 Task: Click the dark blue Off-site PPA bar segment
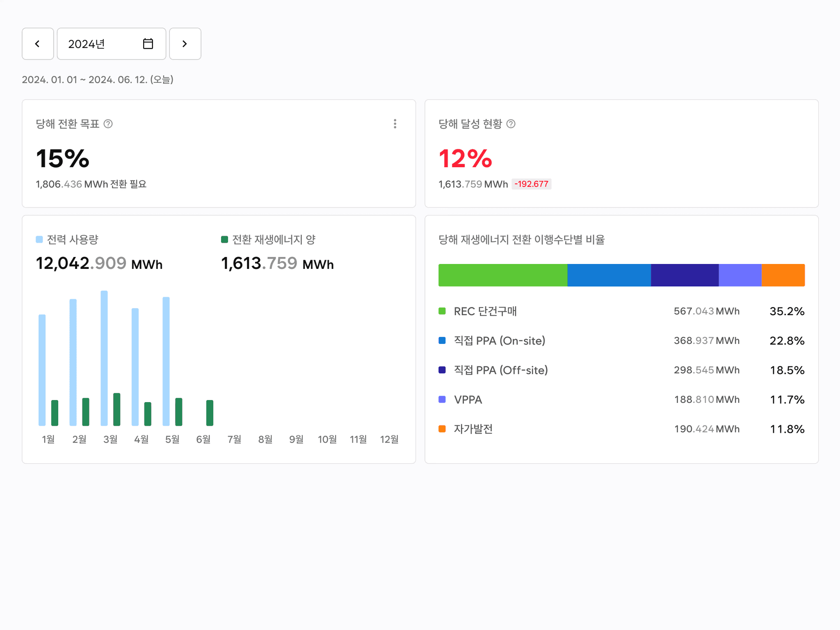tap(684, 275)
